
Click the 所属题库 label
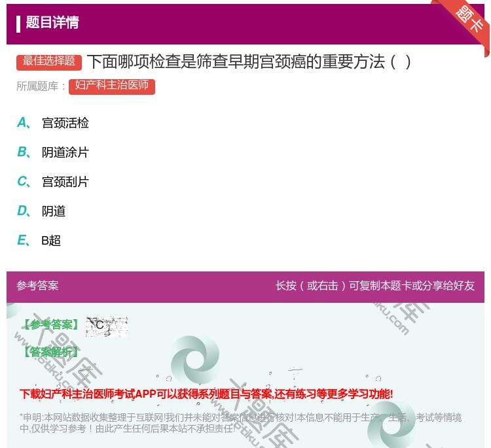[41, 86]
